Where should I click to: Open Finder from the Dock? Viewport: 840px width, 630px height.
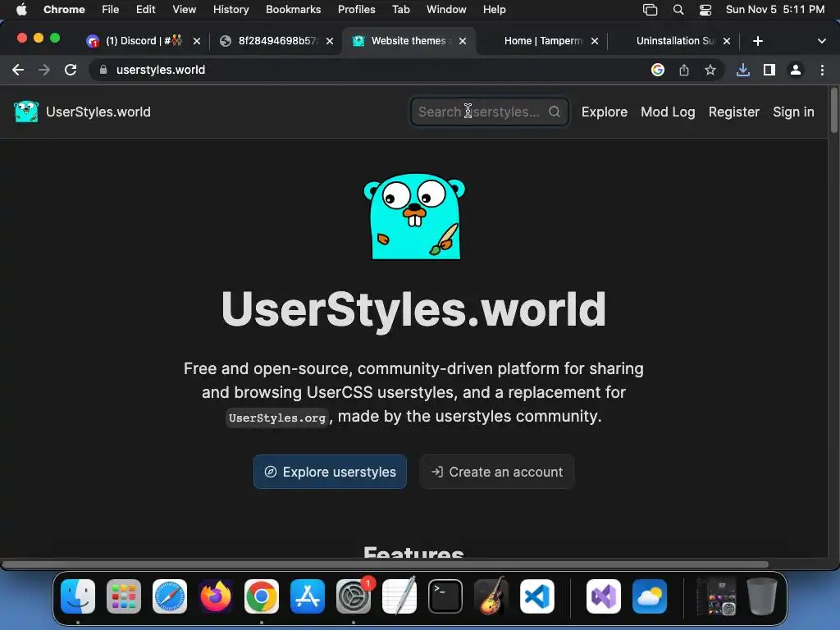(x=78, y=596)
